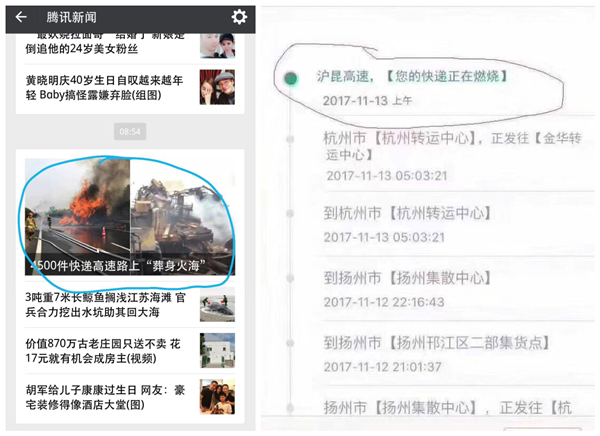Tap the stranded whale thumbnail
600x436 pixels.
(217, 307)
